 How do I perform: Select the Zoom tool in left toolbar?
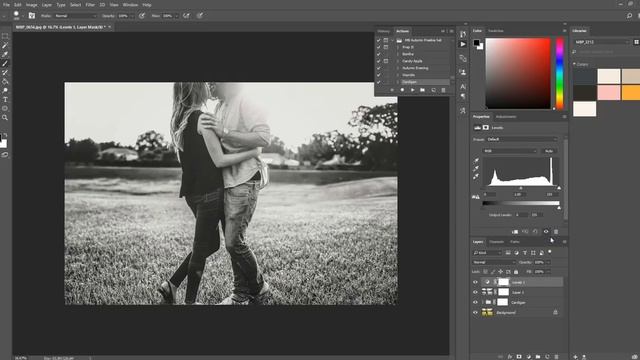pyautogui.click(x=5, y=118)
